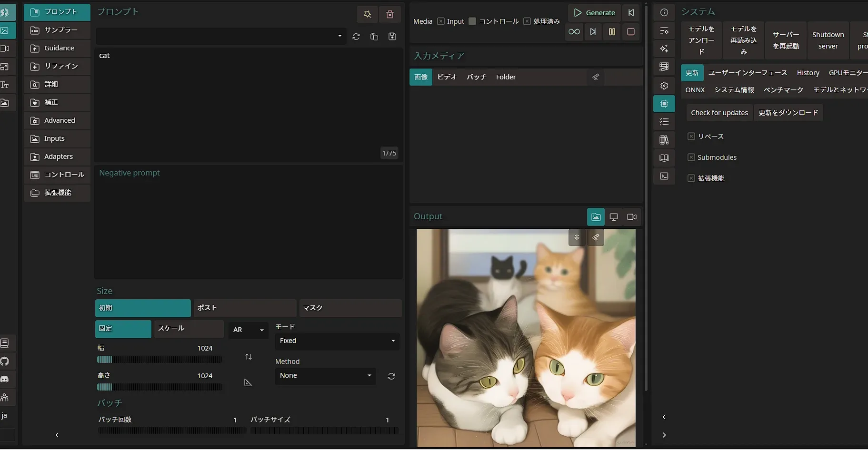Toggle the コントロール media checkbox
This screenshot has height=450, width=868.
pyautogui.click(x=472, y=21)
